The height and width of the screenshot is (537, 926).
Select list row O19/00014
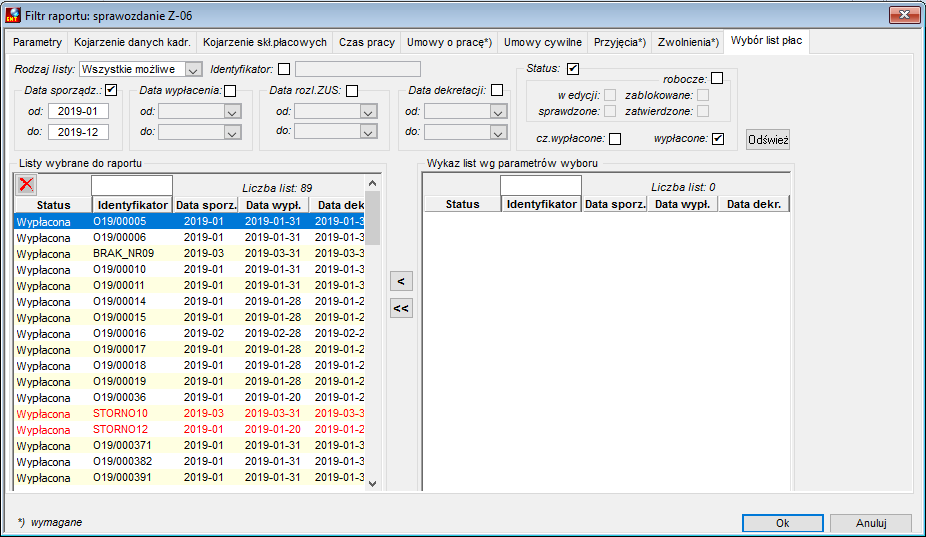(x=190, y=301)
